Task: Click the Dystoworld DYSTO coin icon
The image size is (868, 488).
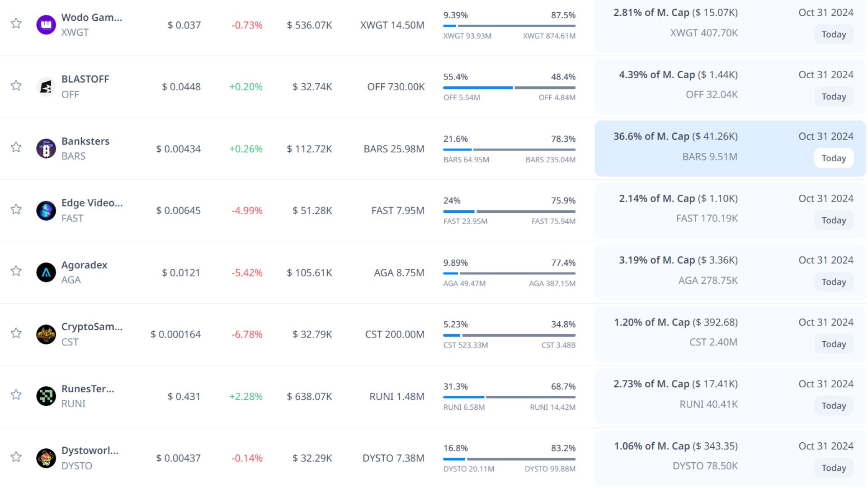Action: tap(46, 458)
